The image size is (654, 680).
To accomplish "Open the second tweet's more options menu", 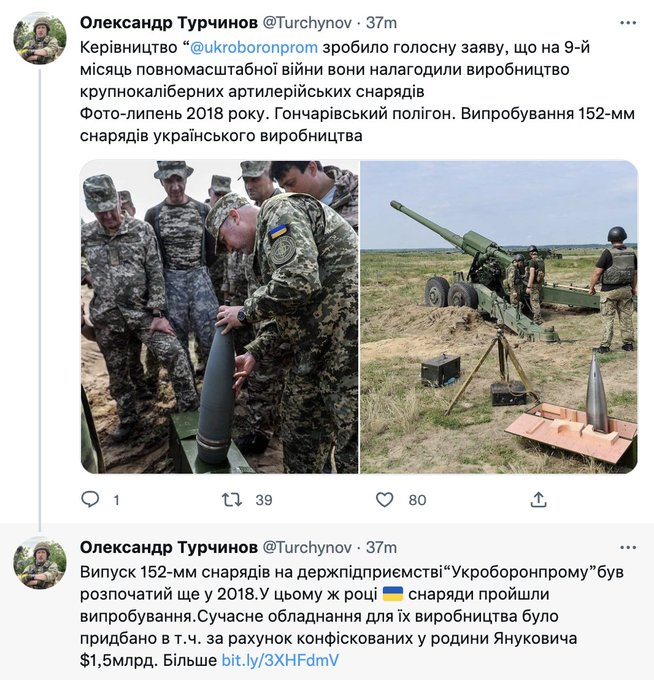I will pos(628,548).
